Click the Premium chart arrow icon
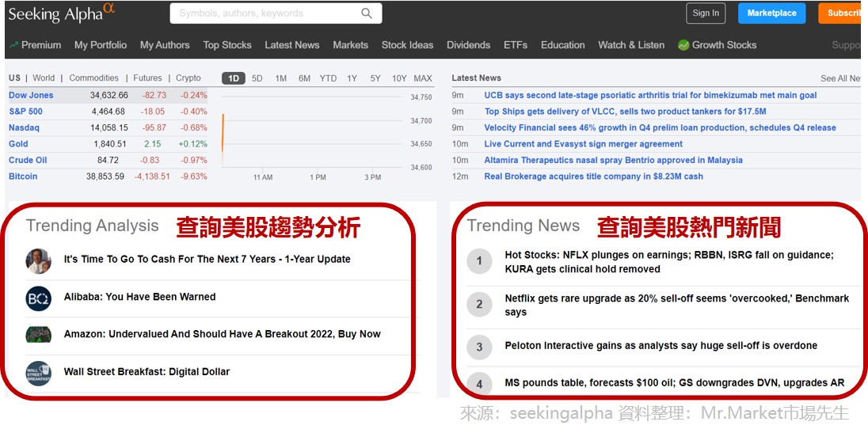The height and width of the screenshot is (433, 868). [x=13, y=45]
